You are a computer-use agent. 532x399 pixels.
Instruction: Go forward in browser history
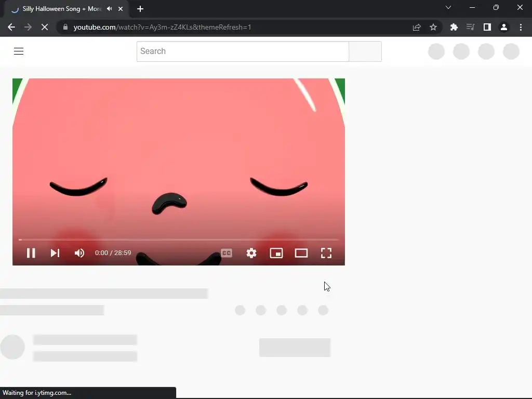(28, 27)
